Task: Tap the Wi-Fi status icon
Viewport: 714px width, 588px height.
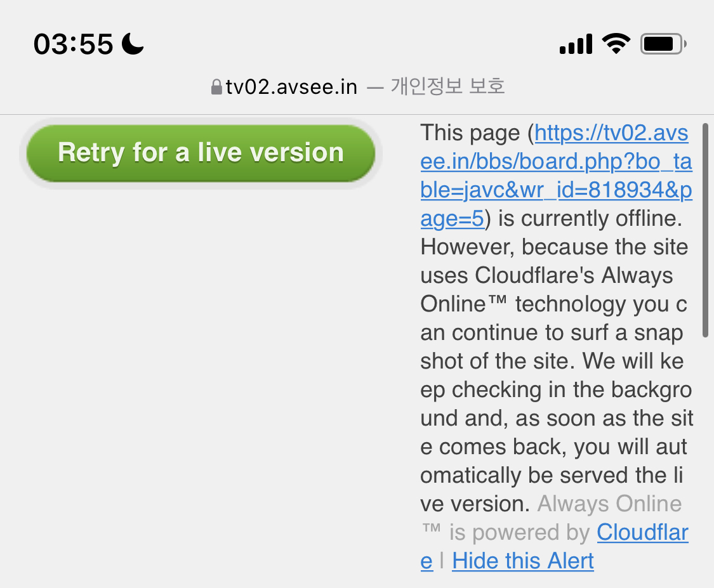Action: click(616, 44)
